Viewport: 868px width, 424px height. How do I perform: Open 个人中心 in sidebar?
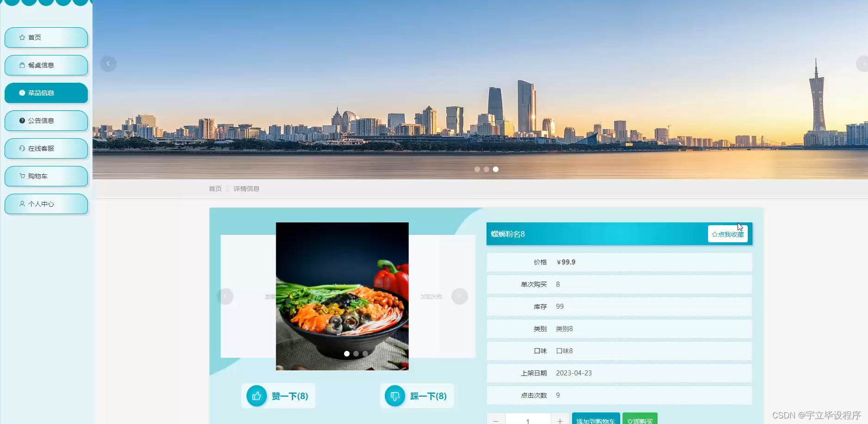[x=46, y=204]
